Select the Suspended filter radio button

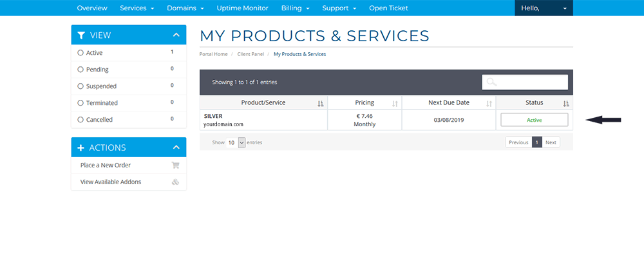coord(80,86)
